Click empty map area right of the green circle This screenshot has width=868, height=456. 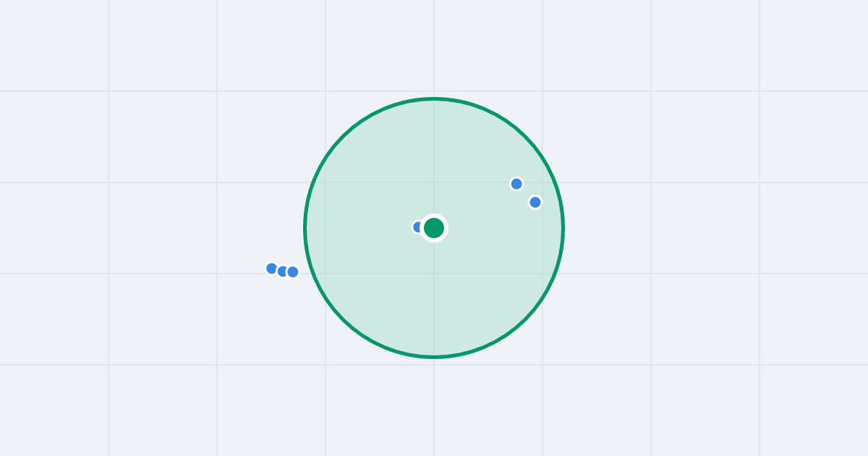(687, 228)
